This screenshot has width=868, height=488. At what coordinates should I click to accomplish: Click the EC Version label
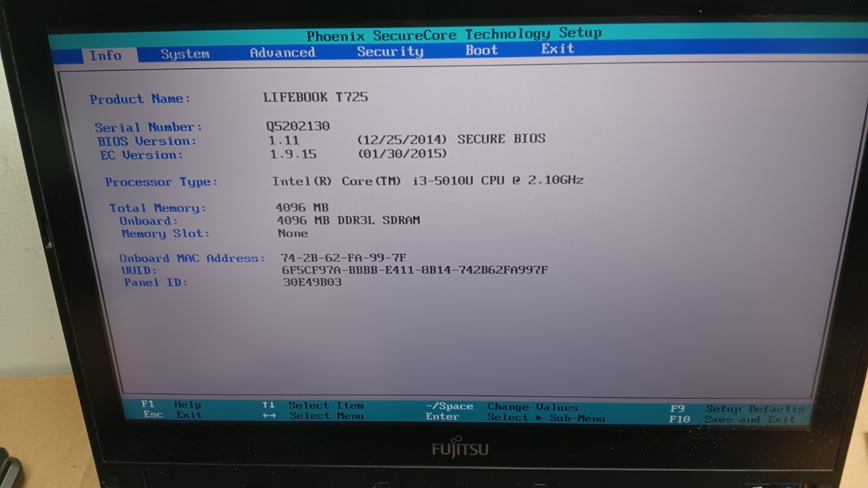(x=141, y=156)
